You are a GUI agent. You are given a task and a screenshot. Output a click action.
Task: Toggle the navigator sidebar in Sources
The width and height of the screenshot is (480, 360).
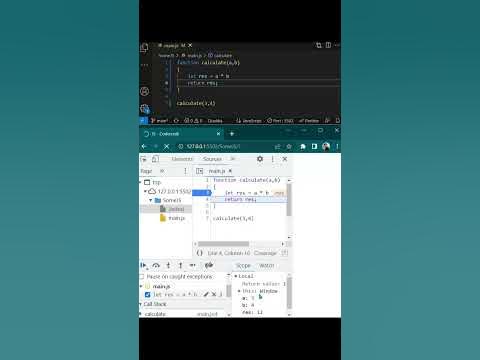[199, 171]
